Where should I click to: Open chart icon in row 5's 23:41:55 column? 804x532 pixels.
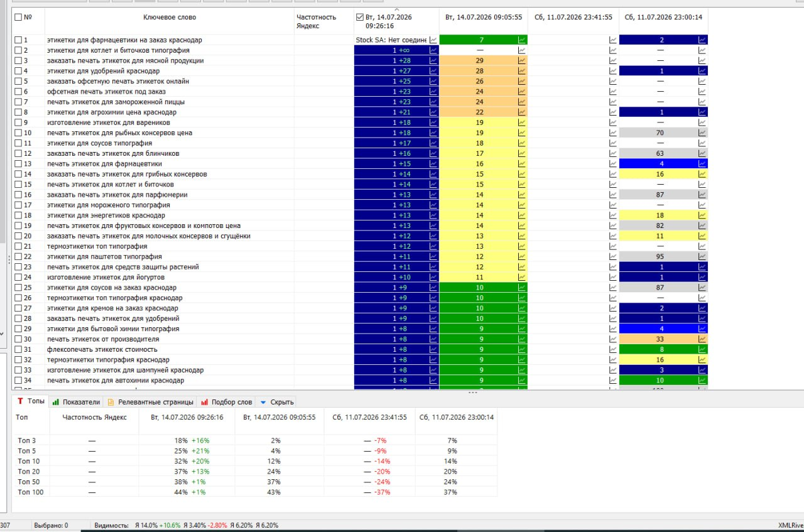tap(613, 81)
